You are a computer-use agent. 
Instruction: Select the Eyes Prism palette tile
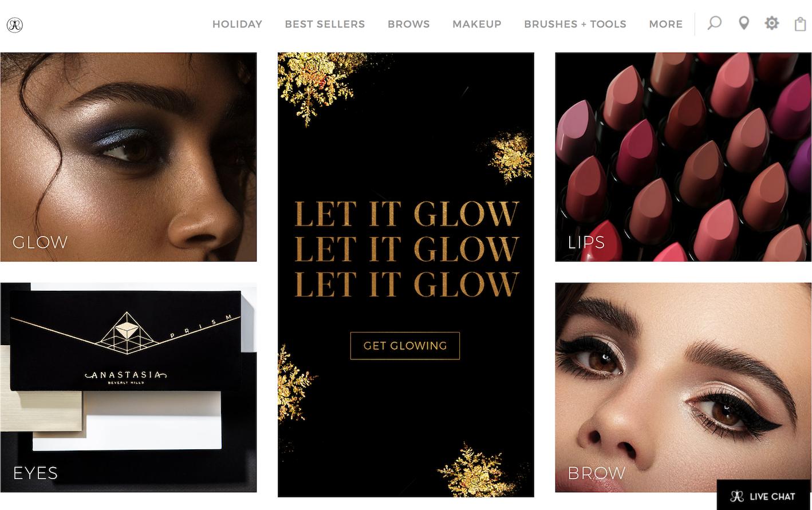click(x=128, y=388)
